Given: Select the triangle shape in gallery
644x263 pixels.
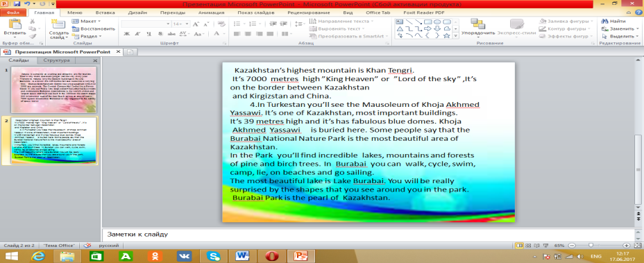Looking at the screenshot, I should tap(399, 28).
